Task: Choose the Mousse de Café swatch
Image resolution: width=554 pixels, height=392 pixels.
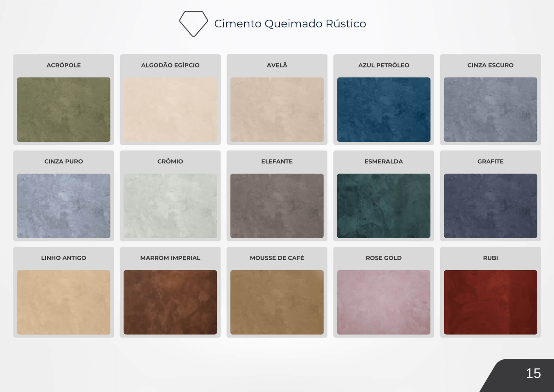Action: (x=277, y=302)
